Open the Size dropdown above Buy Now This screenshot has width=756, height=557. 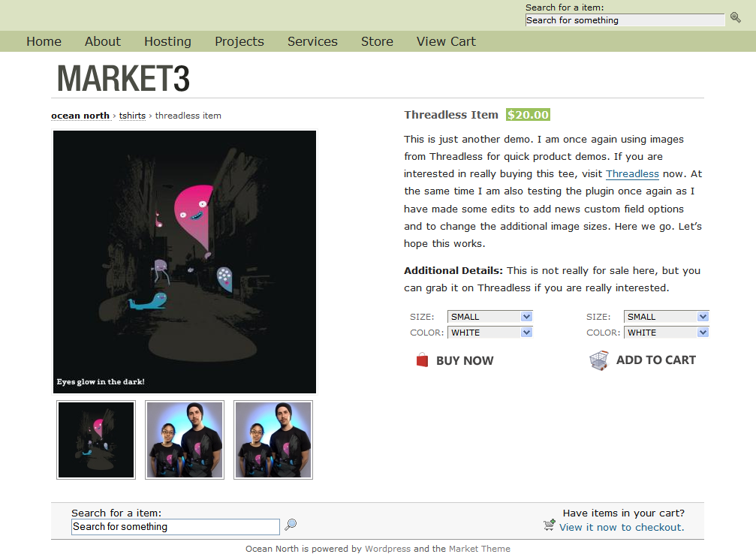[x=489, y=317]
